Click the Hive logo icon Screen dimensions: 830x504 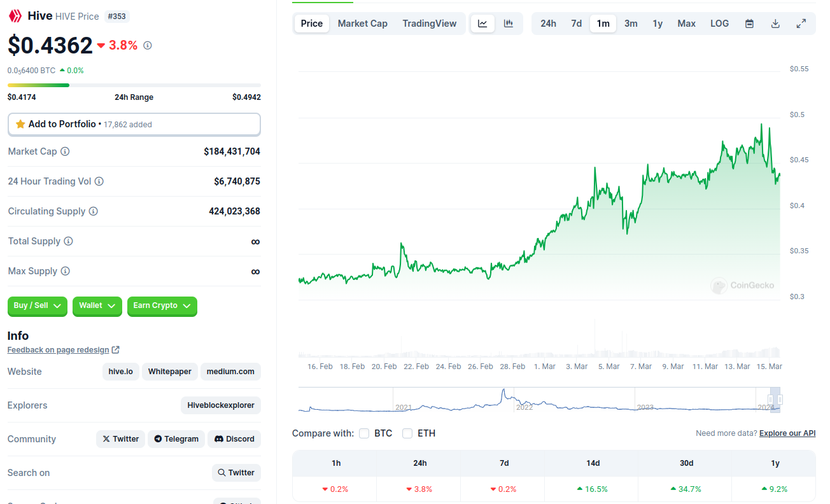coord(15,16)
